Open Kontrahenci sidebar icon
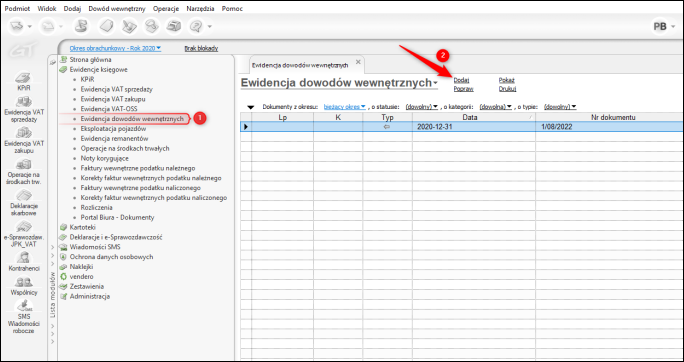 23,257
